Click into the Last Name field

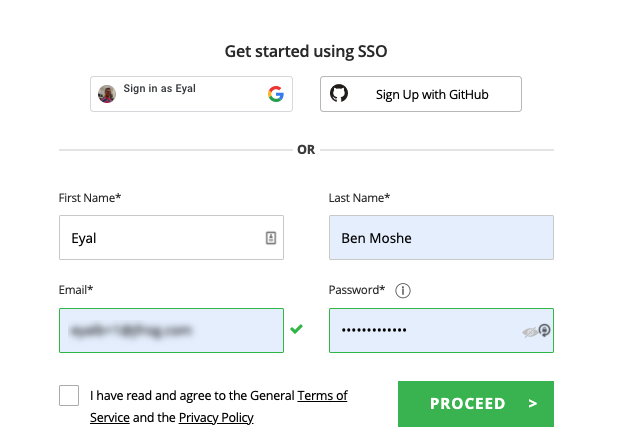coord(441,239)
